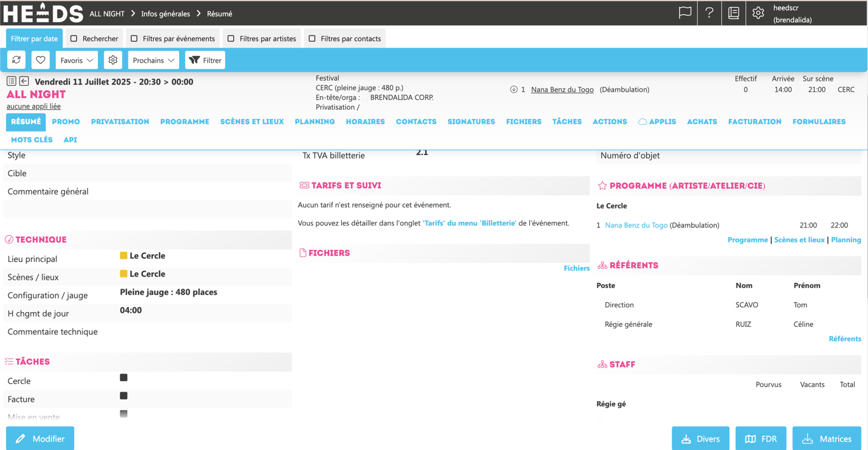Open Nana Benz du Togo link in header
This screenshot has width=868, height=450.
click(x=562, y=90)
